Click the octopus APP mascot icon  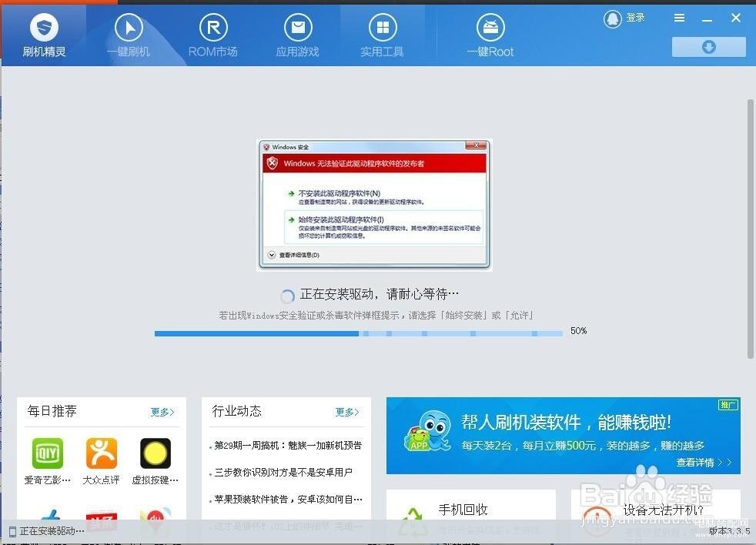click(428, 431)
